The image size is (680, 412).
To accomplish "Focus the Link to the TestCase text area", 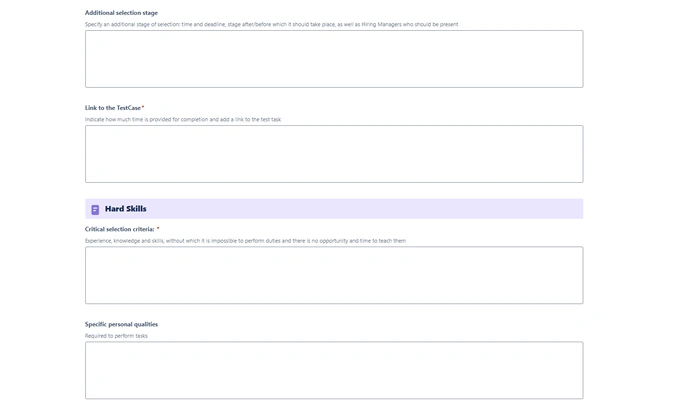I will 333,154.
